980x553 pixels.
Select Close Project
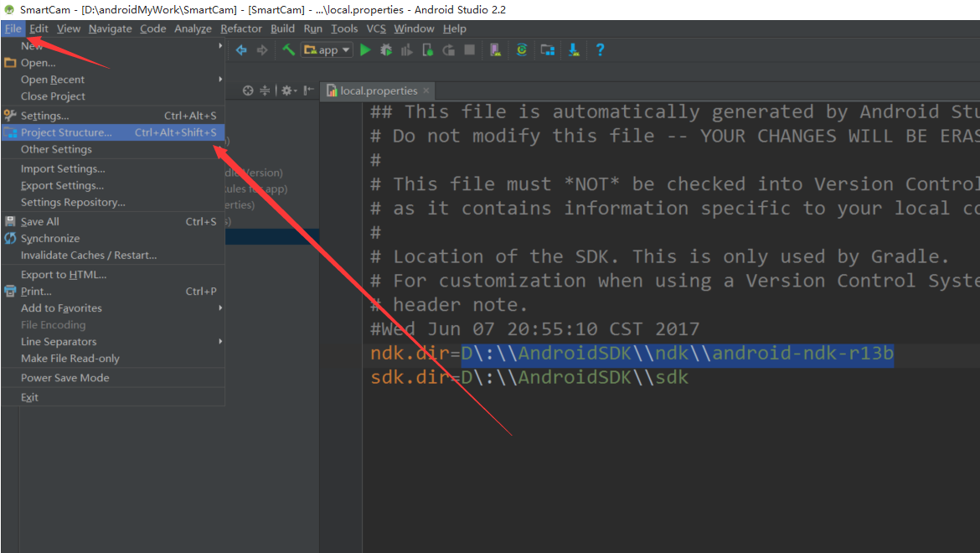pos(113,96)
